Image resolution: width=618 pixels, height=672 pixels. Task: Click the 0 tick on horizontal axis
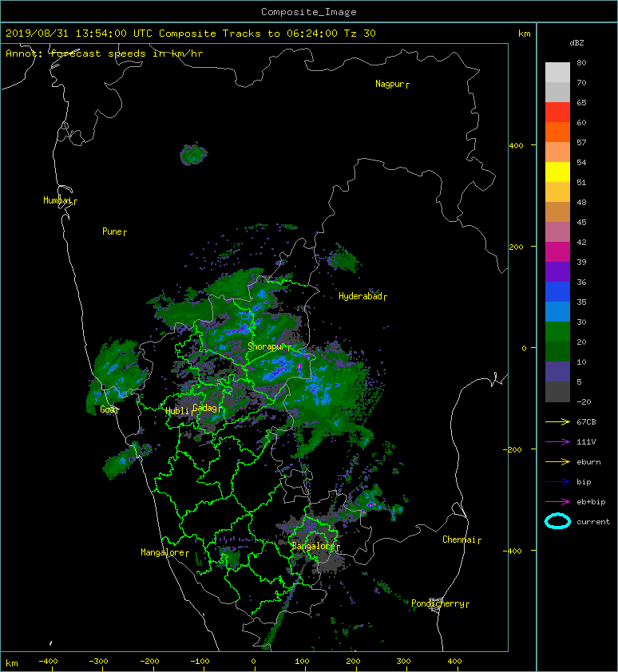point(253,662)
